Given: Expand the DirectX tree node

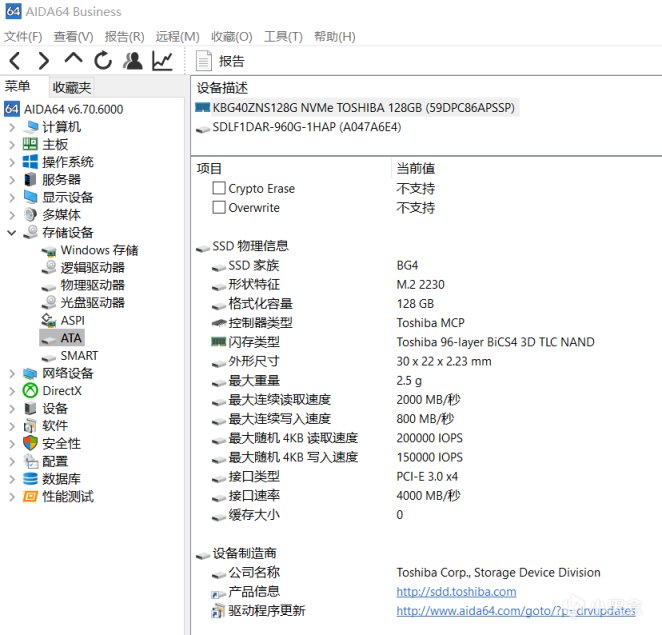Looking at the screenshot, I should (x=12, y=391).
